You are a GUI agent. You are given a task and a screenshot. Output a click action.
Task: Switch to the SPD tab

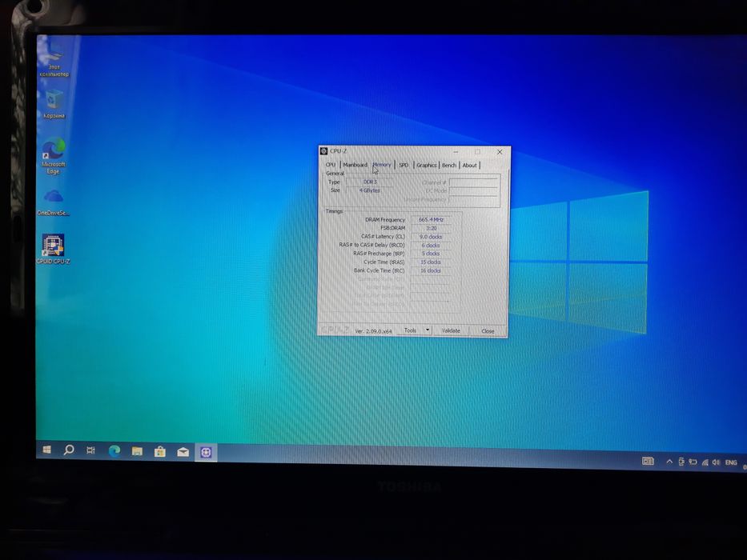404,166
